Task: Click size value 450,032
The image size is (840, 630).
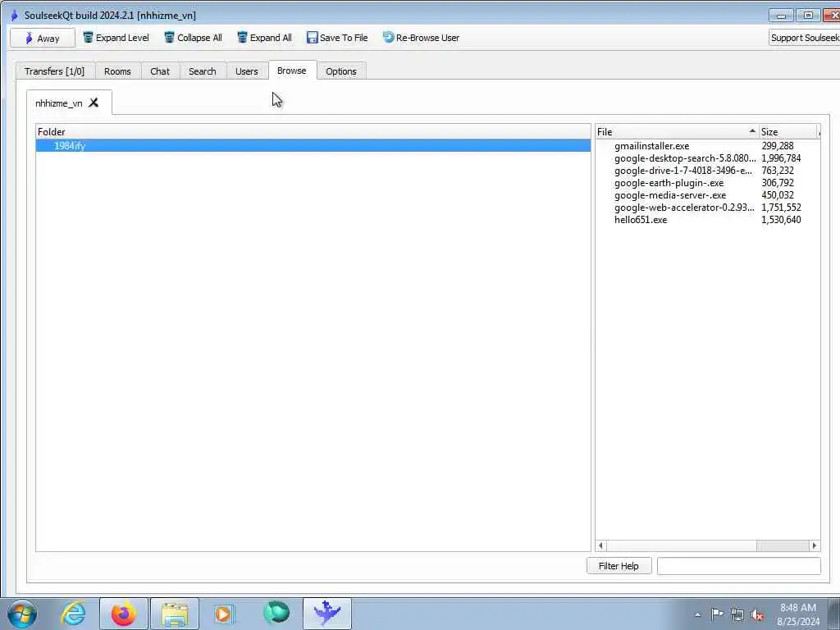Action: pos(778,195)
